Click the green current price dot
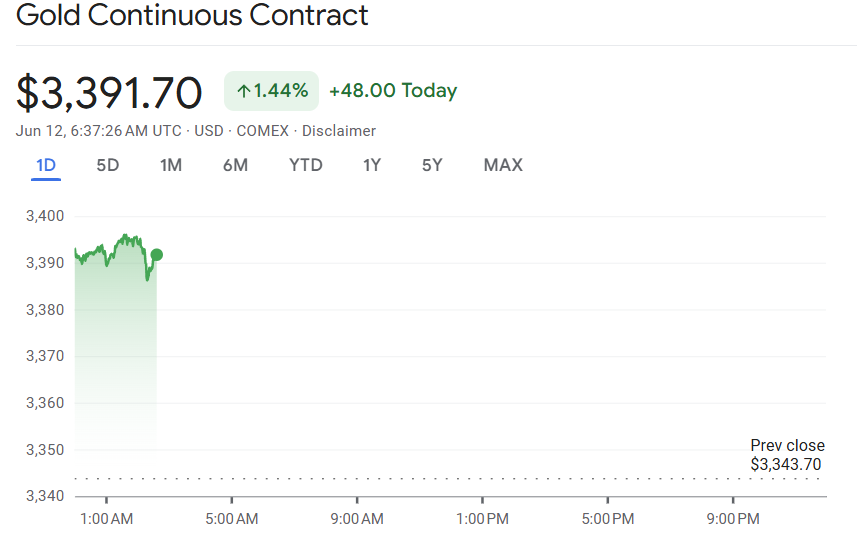The width and height of the screenshot is (857, 542). pos(157,255)
